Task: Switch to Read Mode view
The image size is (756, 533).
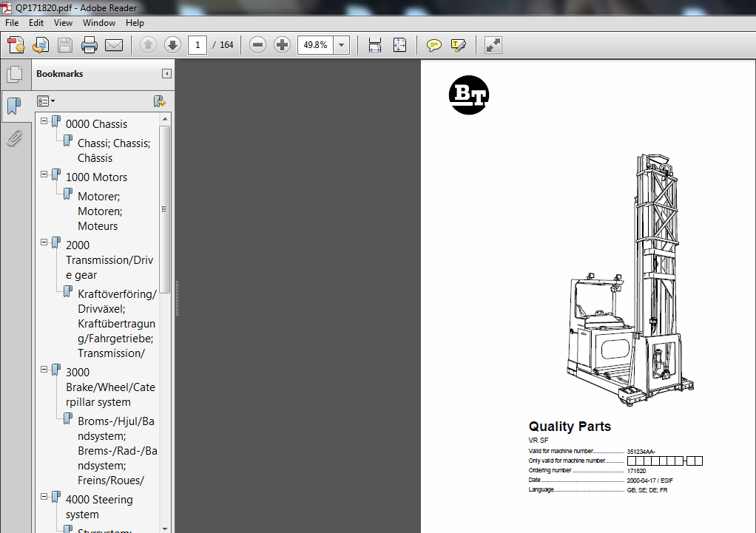Action: 493,45
